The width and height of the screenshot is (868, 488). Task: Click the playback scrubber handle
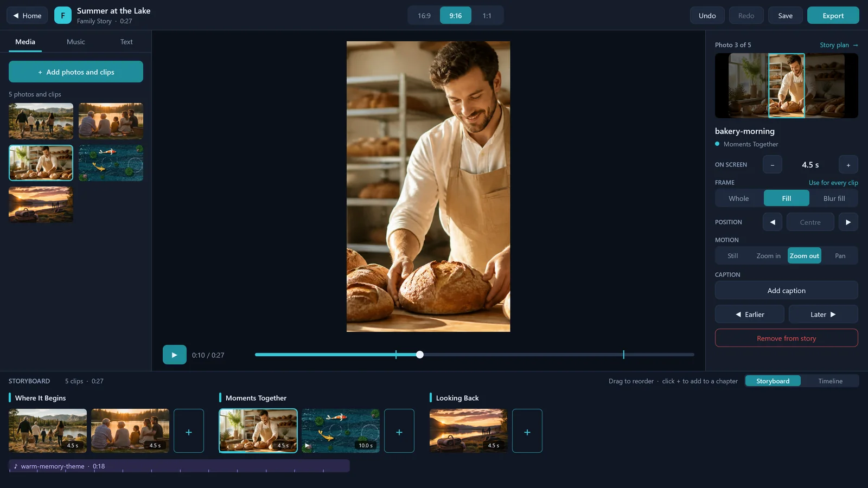click(420, 355)
